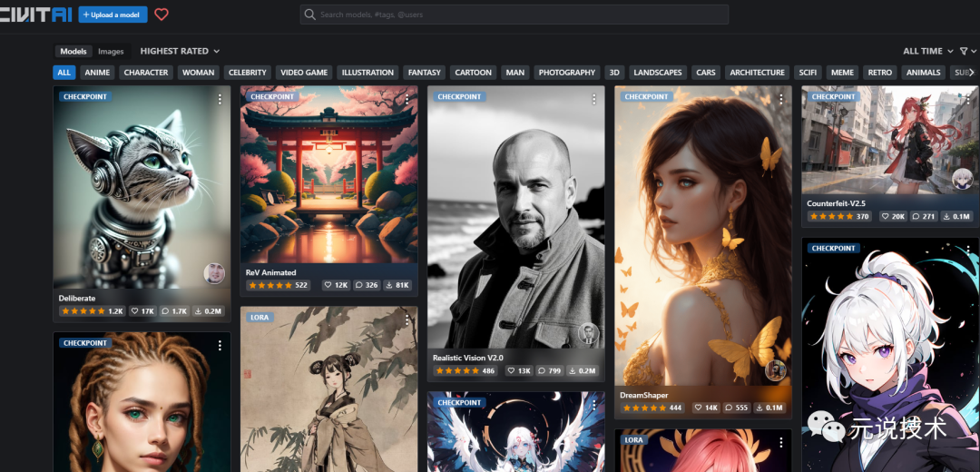Viewport: 980px width, 472px height.
Task: Click the DreamShaper creator avatar
Action: click(776, 370)
